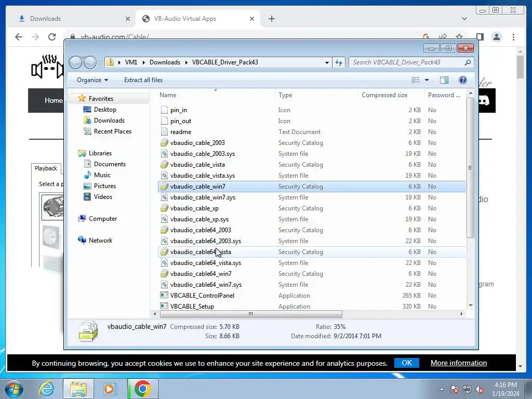The image size is (532, 399).
Task: Click the Downloads breadcrumb segment
Action: coord(165,62)
